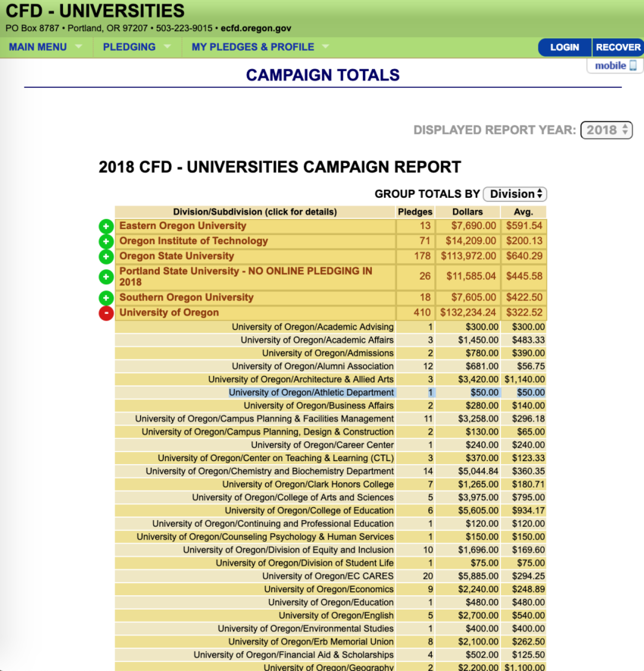This screenshot has width=644, height=671.
Task: Click highlighted University of Oregon/Athletic Department
Action: [x=311, y=393]
